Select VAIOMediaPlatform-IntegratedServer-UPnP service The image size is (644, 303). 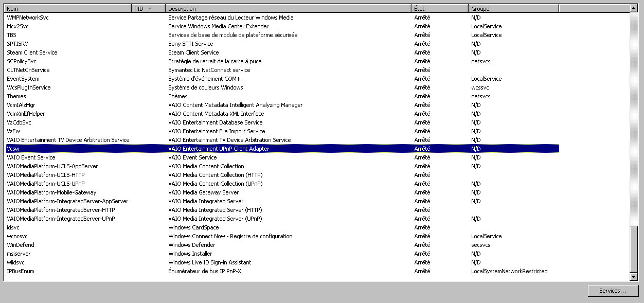(61, 219)
